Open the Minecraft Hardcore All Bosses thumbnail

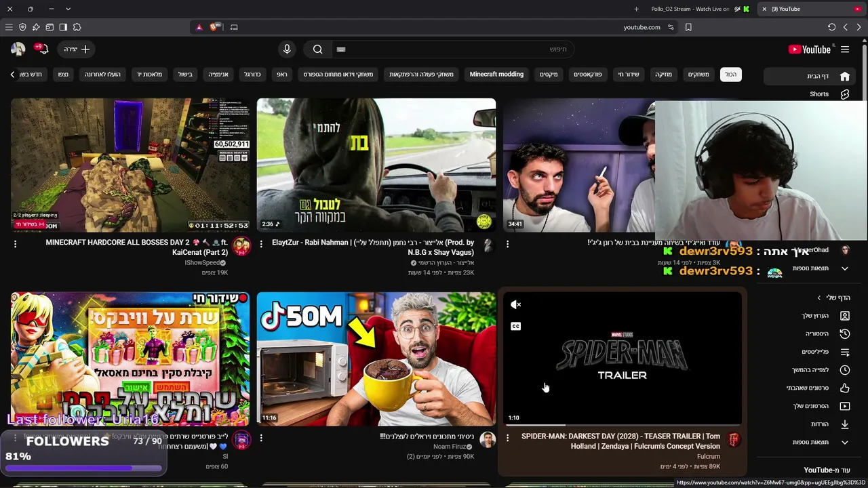130,165
